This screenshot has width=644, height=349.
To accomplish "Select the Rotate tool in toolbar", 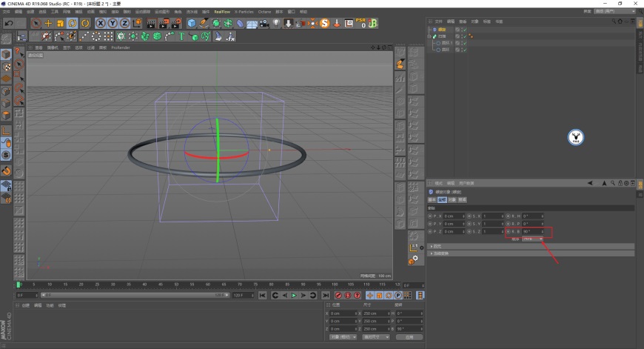I will click(73, 24).
